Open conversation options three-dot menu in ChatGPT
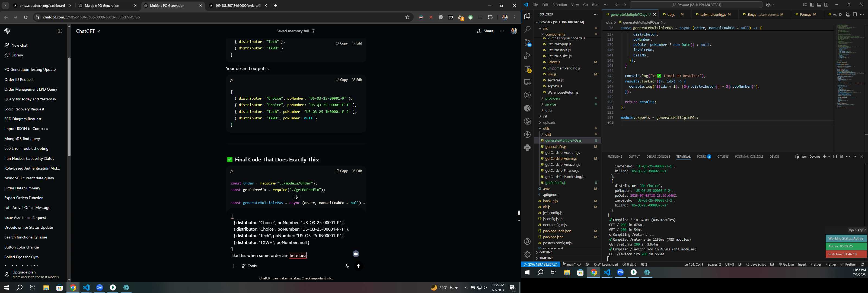868x293 pixels. 502,31
